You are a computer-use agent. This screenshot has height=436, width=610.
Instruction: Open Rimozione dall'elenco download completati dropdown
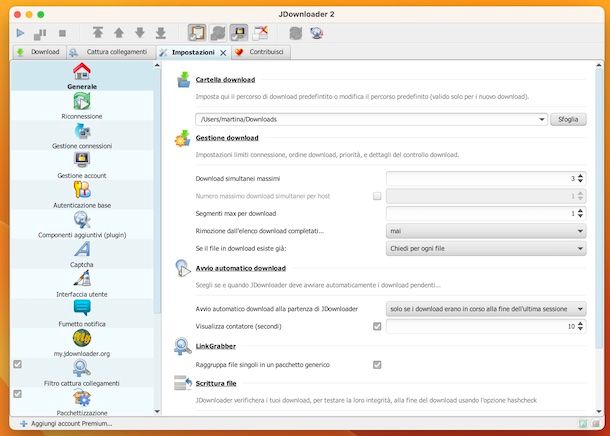click(x=486, y=231)
